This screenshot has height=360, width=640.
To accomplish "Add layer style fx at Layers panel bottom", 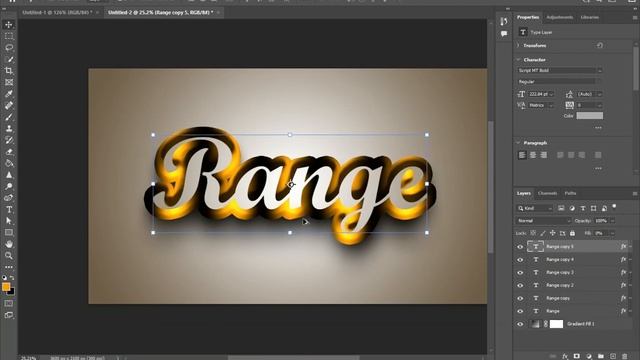I will click(565, 356).
